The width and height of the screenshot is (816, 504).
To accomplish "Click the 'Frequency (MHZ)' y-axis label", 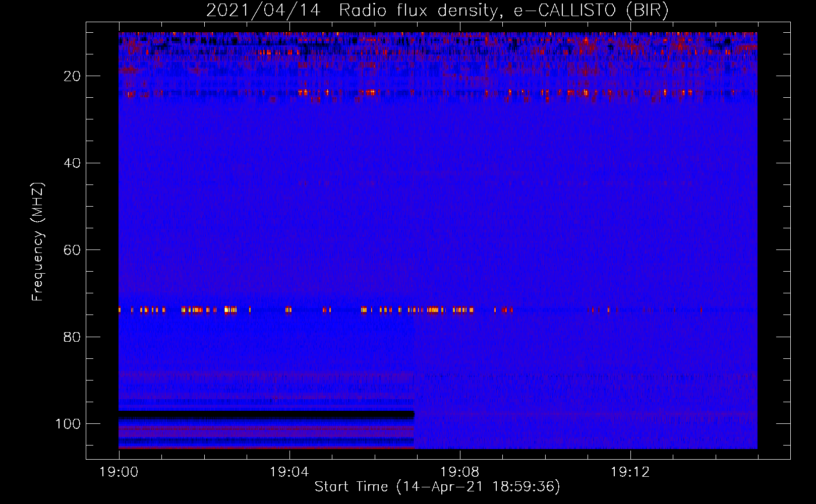I will (x=38, y=242).
